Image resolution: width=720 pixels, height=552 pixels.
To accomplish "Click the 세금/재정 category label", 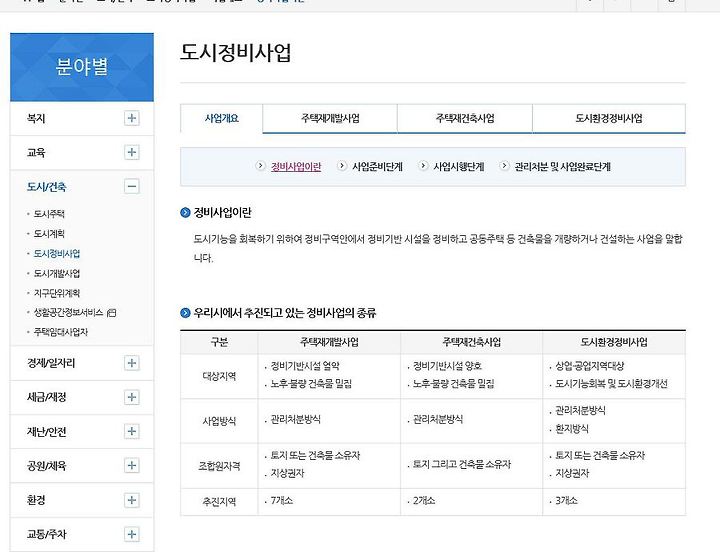I will coord(46,397).
